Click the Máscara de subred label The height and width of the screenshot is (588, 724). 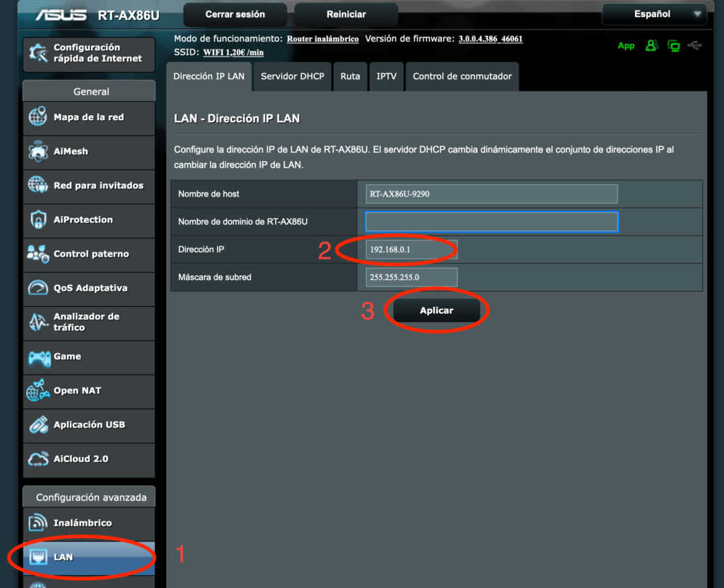(215, 277)
